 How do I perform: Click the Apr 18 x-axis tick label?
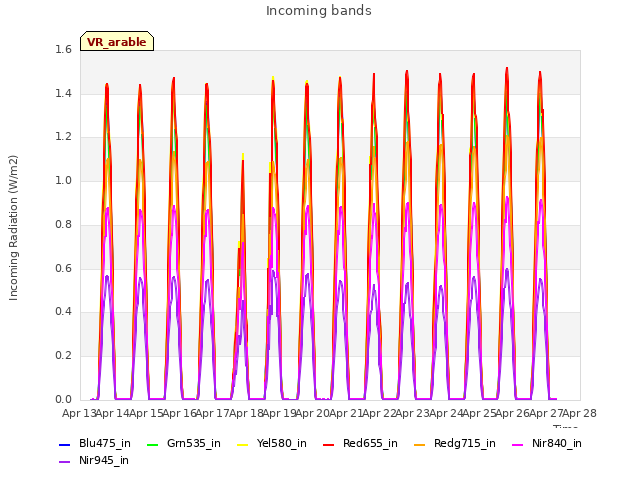click(246, 413)
